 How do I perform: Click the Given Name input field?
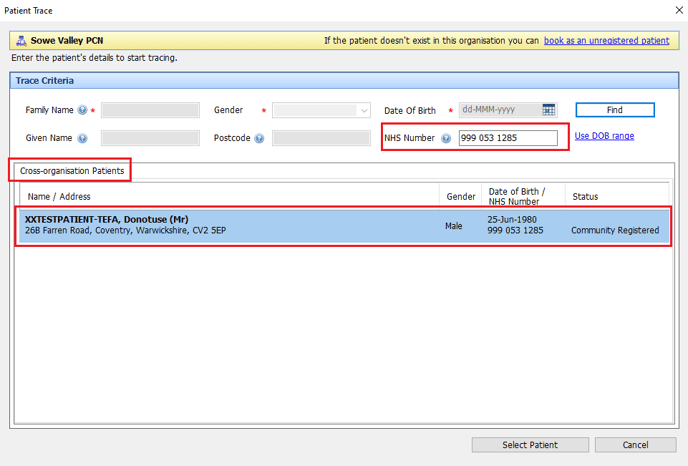[150, 139]
